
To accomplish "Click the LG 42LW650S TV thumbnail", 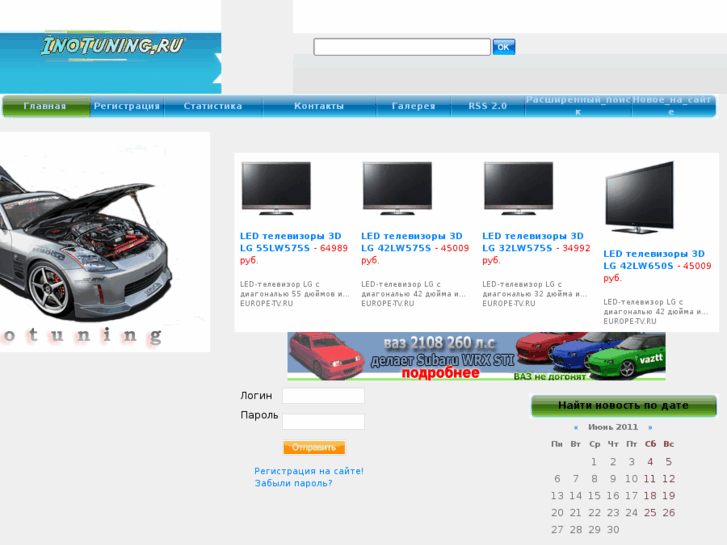I will point(639,197).
